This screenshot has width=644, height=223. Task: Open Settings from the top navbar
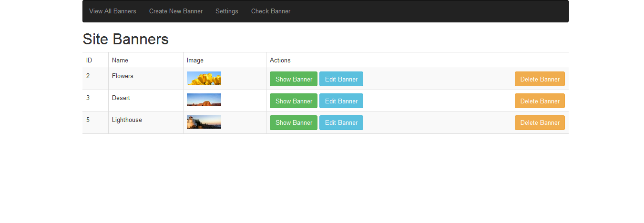pyautogui.click(x=227, y=11)
